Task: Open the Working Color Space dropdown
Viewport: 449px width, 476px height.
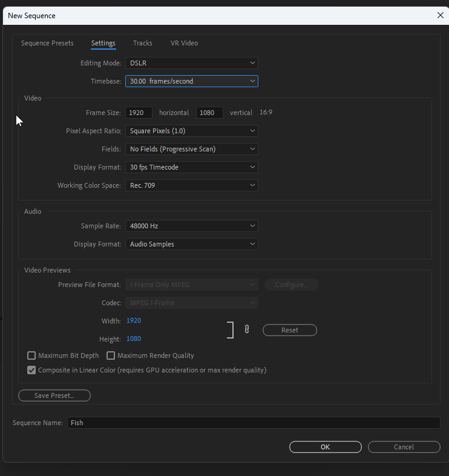Action: pos(191,185)
